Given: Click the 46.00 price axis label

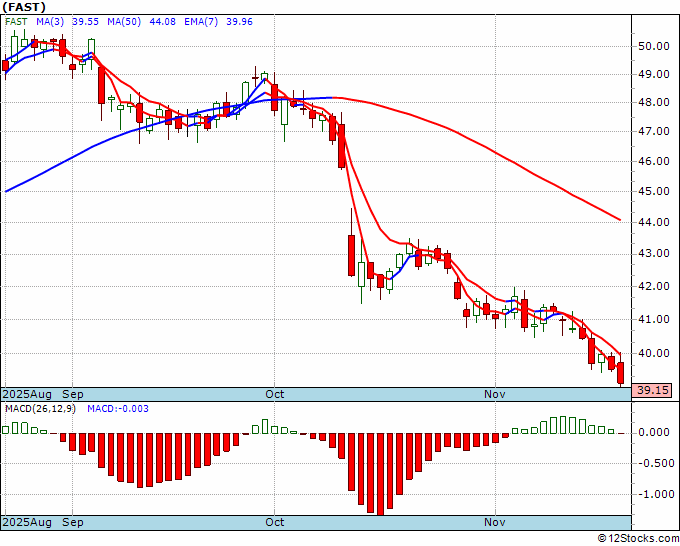Looking at the screenshot, I should [x=654, y=161].
